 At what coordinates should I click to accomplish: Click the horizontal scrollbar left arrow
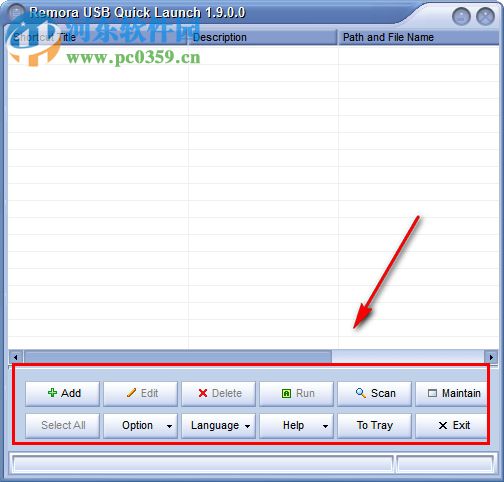(x=15, y=357)
